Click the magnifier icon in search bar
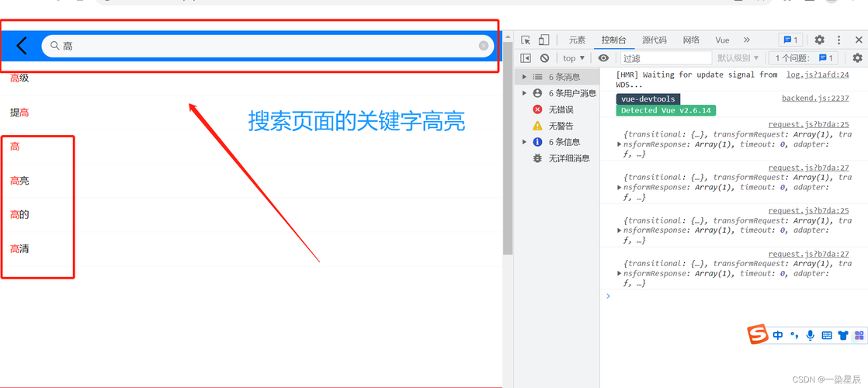The width and height of the screenshot is (868, 388). (55, 46)
